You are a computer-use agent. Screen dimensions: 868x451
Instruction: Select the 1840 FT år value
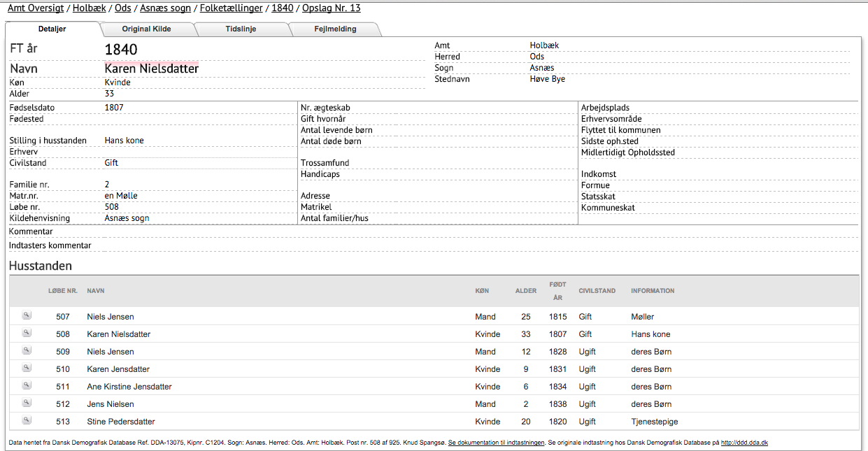pos(121,50)
